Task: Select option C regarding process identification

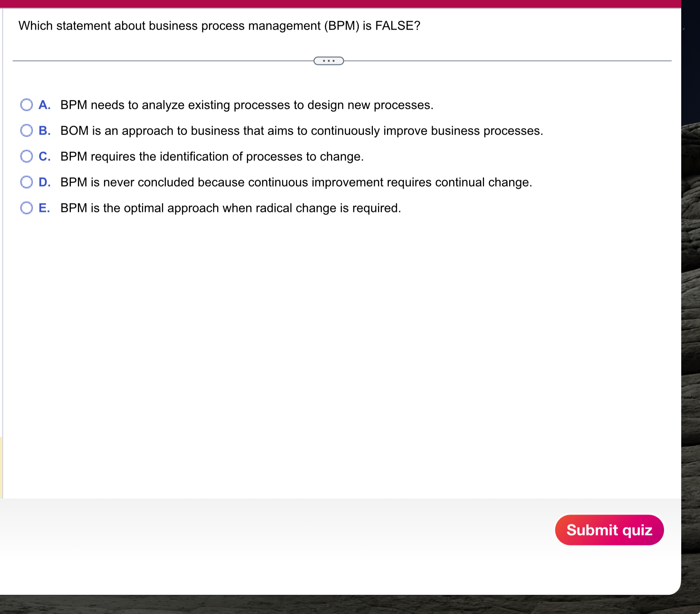Action: pyautogui.click(x=26, y=156)
